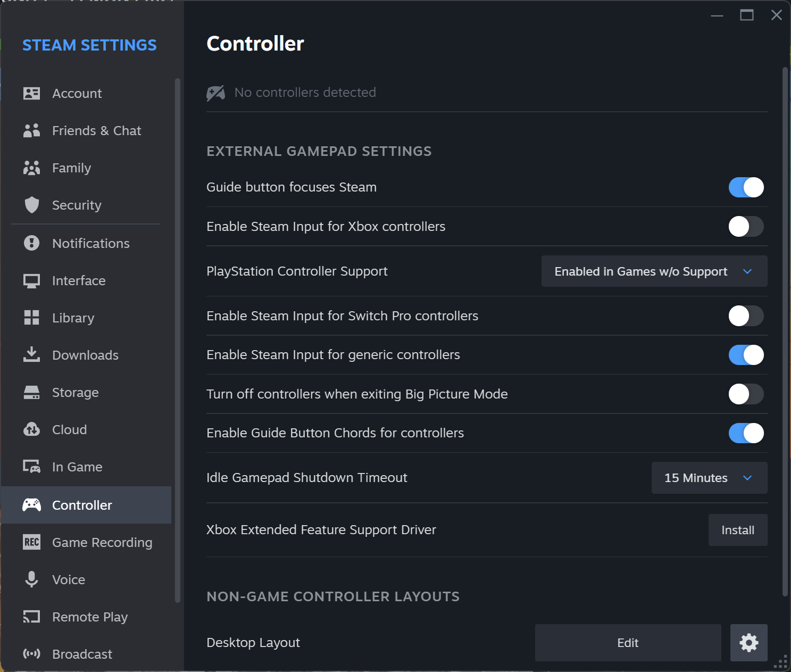Open Downloads via its arrow icon
The image size is (791, 672).
coord(32,355)
